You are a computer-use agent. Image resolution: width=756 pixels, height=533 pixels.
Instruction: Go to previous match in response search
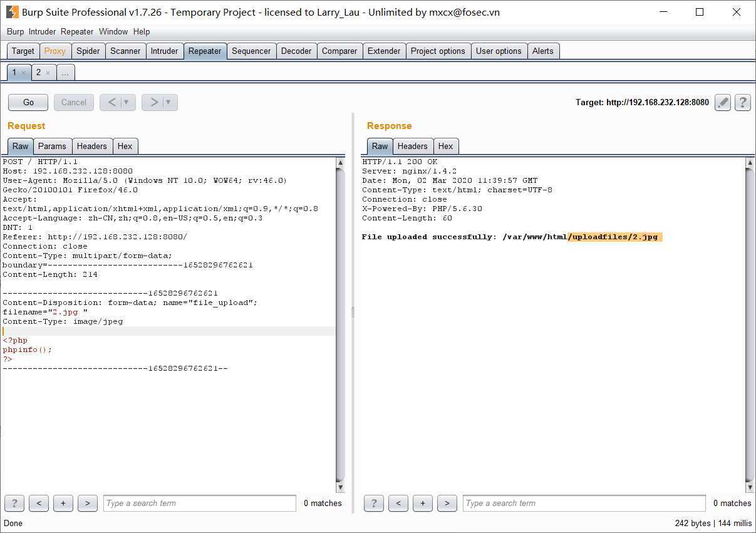pos(398,503)
